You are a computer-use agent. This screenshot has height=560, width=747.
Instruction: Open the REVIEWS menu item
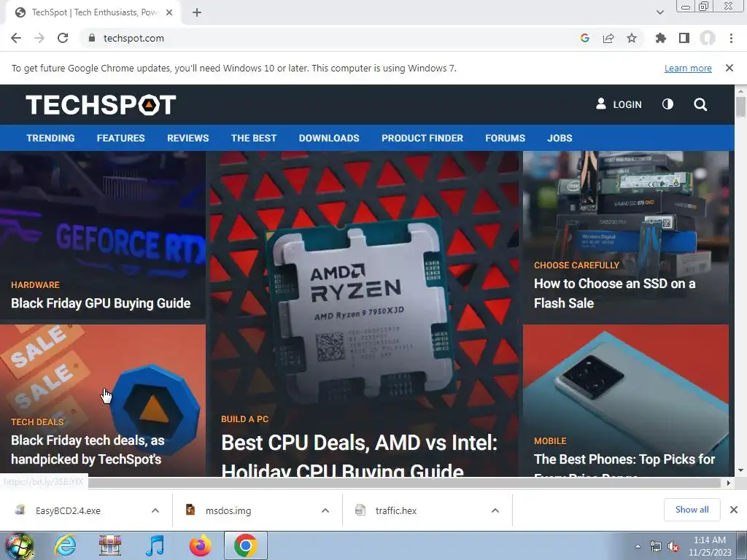point(187,138)
